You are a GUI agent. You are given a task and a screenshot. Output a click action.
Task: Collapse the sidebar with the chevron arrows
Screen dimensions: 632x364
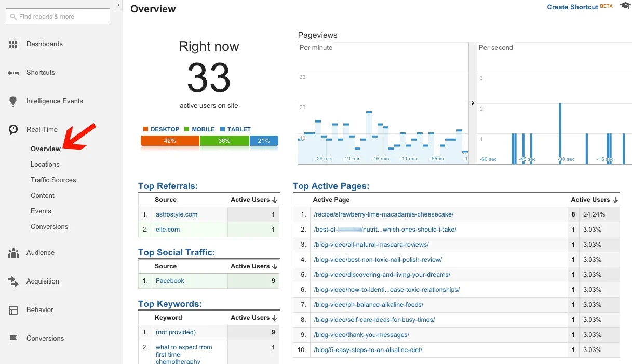pos(118,5)
